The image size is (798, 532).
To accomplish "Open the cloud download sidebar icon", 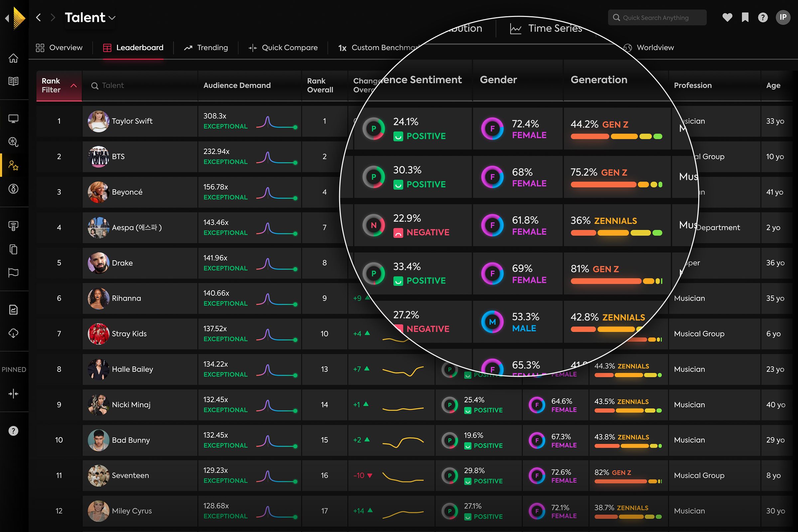I will [13, 333].
